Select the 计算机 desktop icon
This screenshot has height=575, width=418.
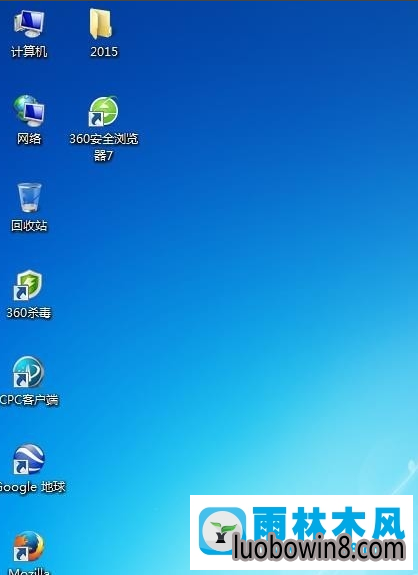(29, 23)
